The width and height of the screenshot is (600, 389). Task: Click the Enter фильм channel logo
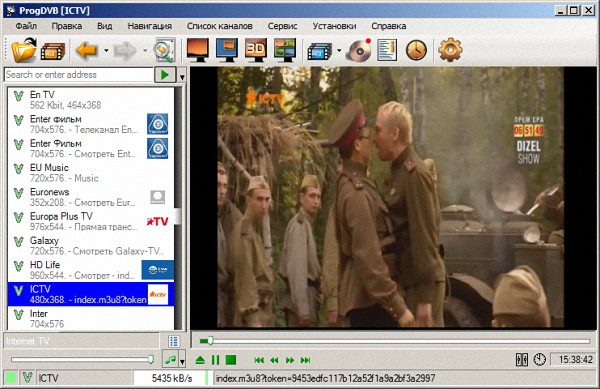(x=158, y=124)
